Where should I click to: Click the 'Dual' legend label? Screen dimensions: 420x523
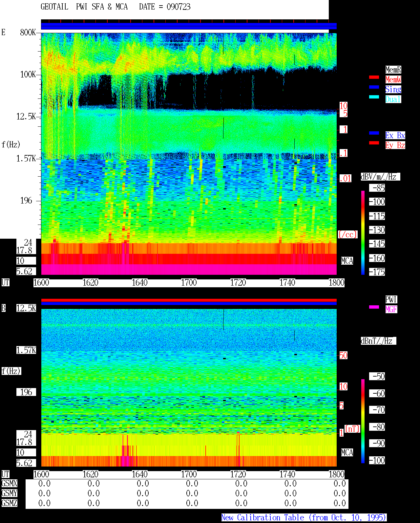click(x=393, y=99)
